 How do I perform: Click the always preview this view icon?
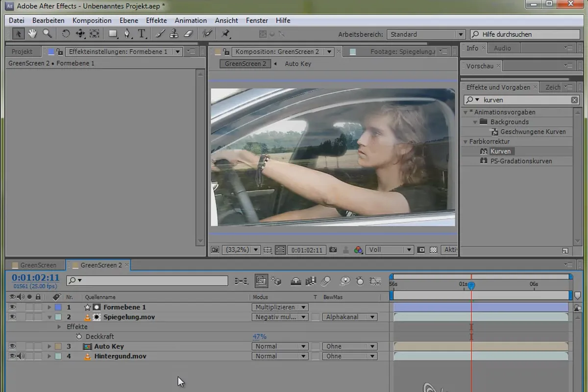tap(215, 250)
